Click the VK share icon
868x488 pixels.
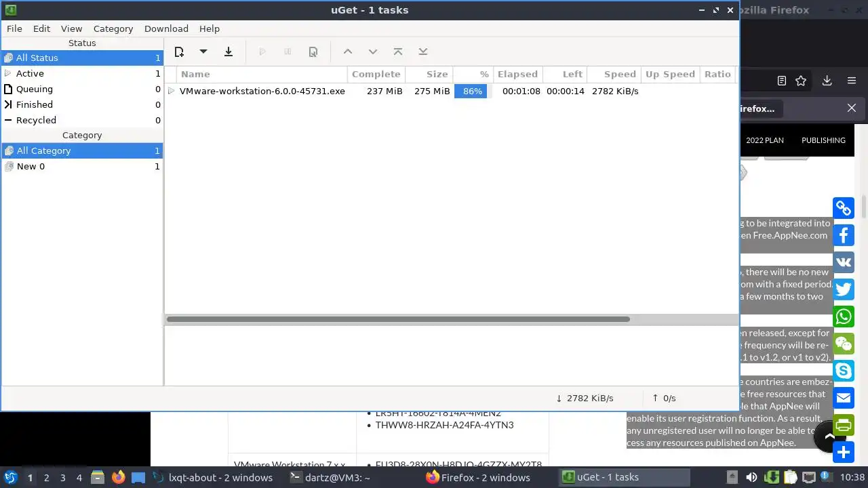[844, 262]
